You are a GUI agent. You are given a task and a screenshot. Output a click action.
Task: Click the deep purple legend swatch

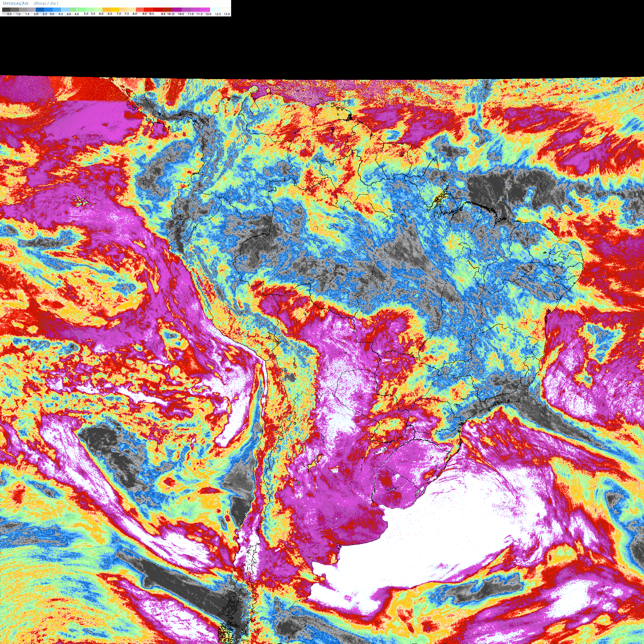[x=177, y=10]
